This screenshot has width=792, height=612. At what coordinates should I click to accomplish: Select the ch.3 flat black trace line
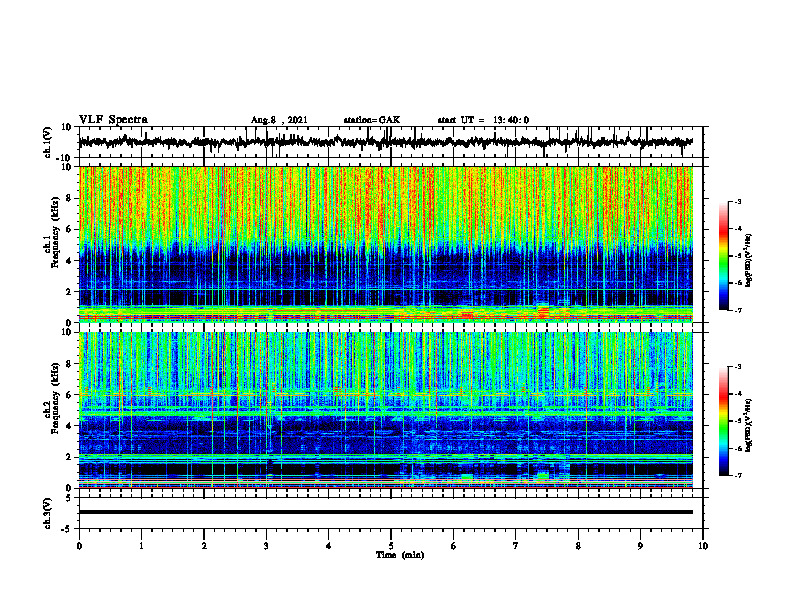[385, 512]
